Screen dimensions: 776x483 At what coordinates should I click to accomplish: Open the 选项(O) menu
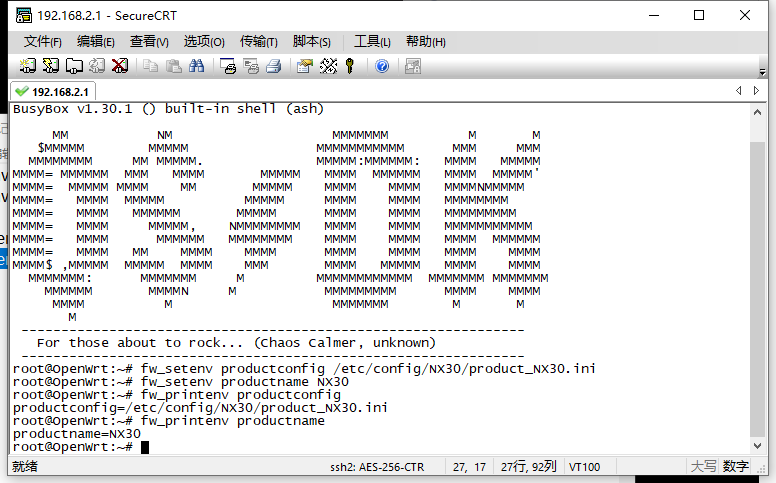tap(204, 42)
